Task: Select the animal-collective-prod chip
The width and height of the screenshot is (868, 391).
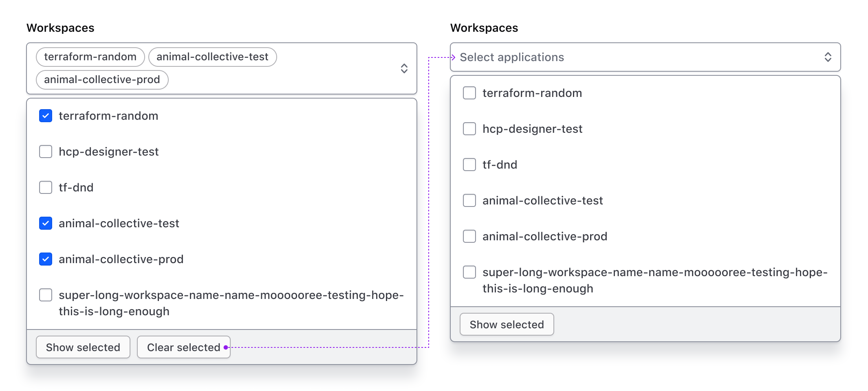Action: coord(101,79)
